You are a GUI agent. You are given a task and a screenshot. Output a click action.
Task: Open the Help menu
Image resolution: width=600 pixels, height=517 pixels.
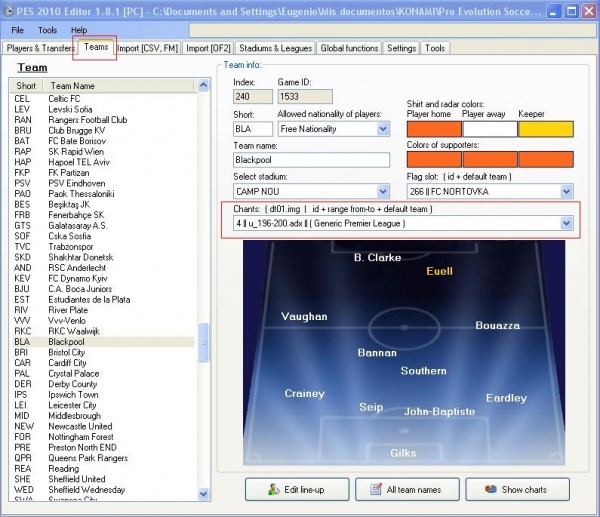79,30
